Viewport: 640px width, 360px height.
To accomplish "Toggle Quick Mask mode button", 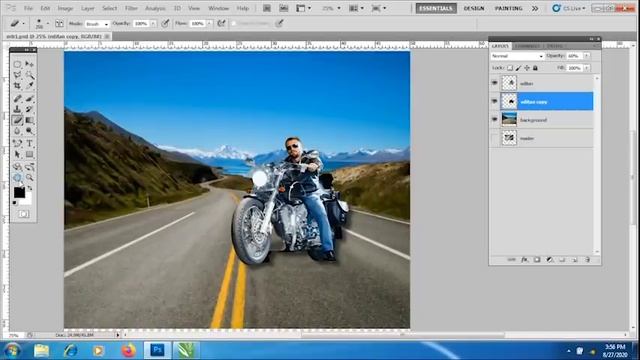I will [23, 214].
